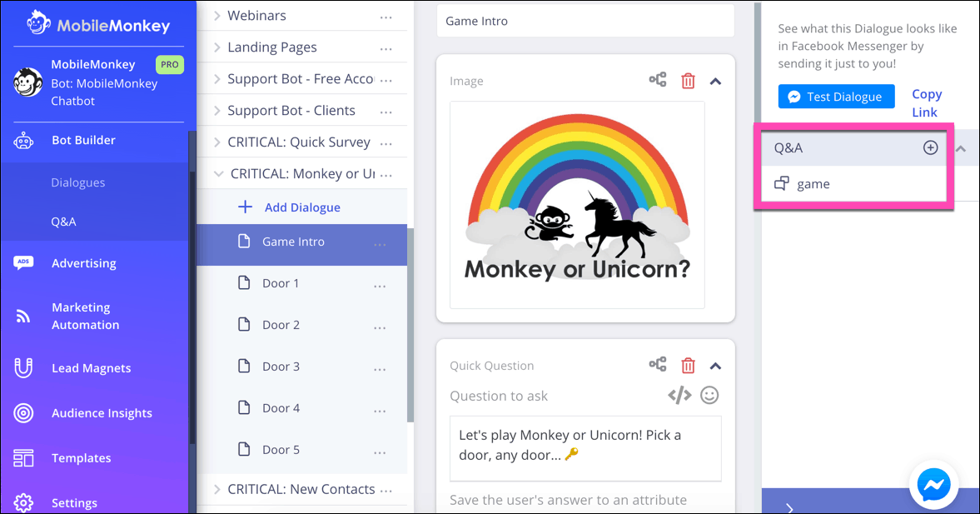Click the Test Dialogue button

click(x=836, y=97)
